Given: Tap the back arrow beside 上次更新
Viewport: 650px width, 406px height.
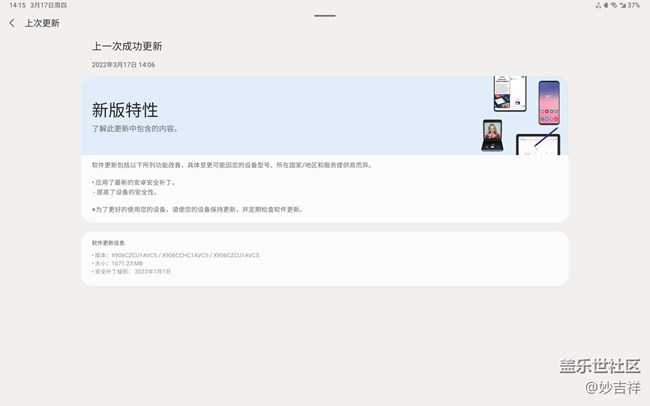Looking at the screenshot, I should click(x=12, y=23).
